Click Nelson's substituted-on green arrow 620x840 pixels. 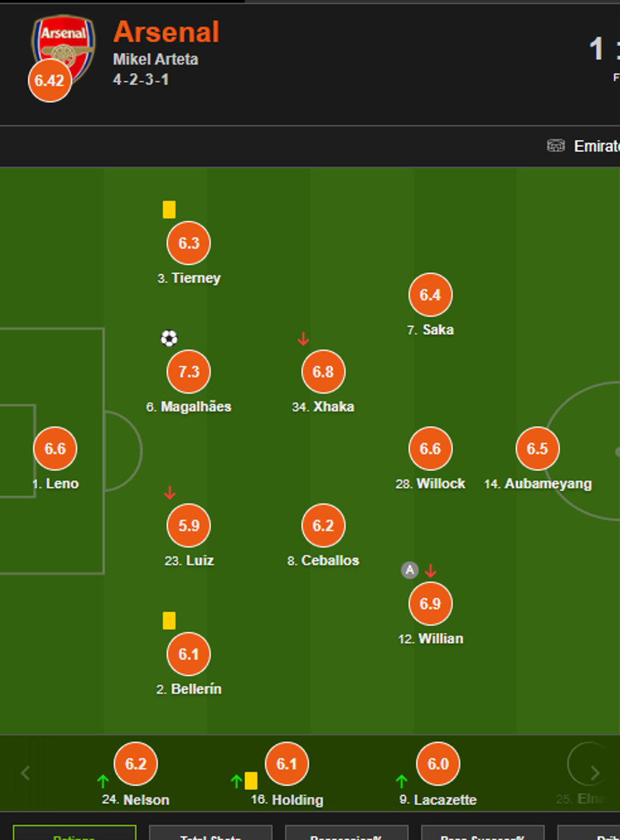tap(103, 781)
